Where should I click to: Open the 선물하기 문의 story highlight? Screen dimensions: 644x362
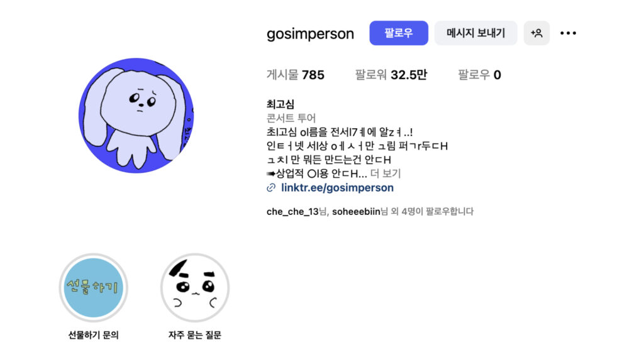click(94, 287)
